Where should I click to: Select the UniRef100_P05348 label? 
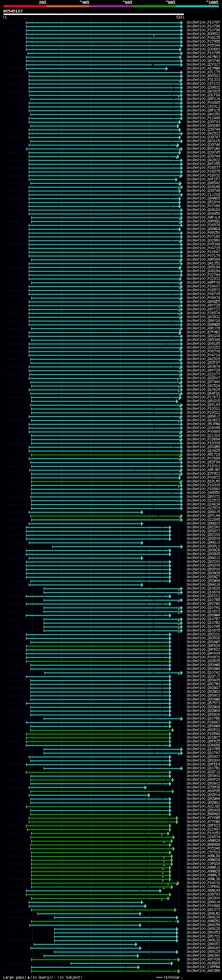click(203, 848)
